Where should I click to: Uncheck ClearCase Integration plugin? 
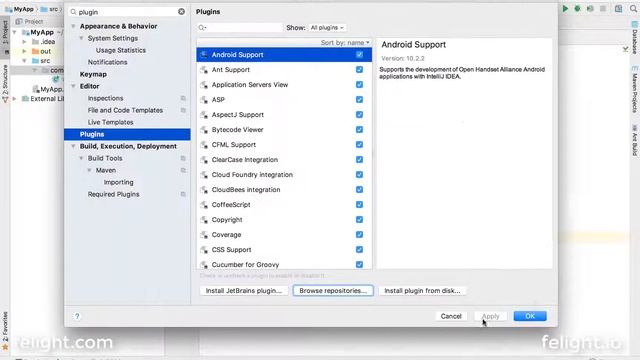pyautogui.click(x=359, y=160)
